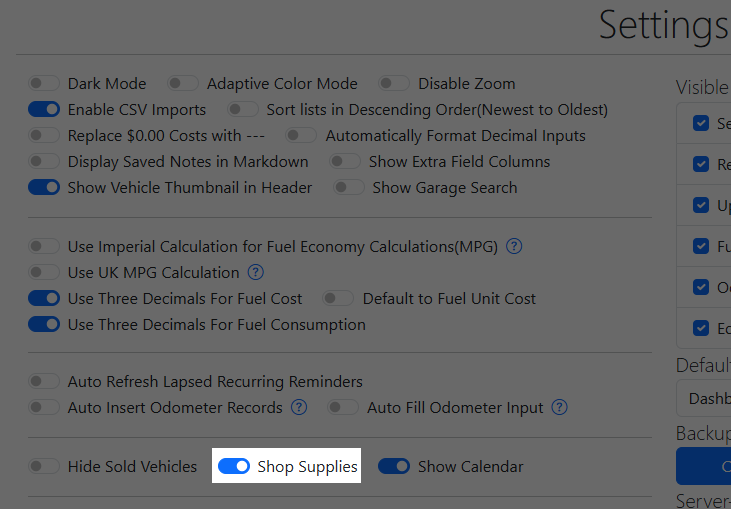Enable Hide Sold Vehicles
The image size is (731, 509).
[44, 467]
